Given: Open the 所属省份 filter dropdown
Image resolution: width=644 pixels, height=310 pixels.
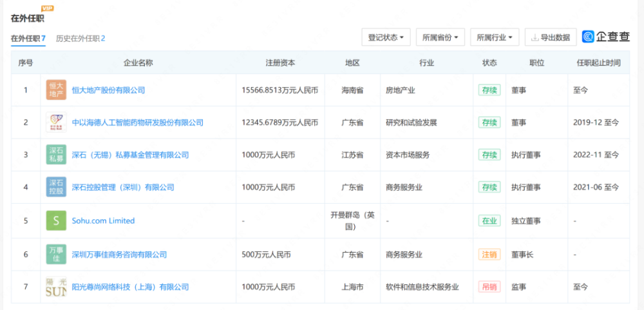Looking at the screenshot, I should coord(440,37).
